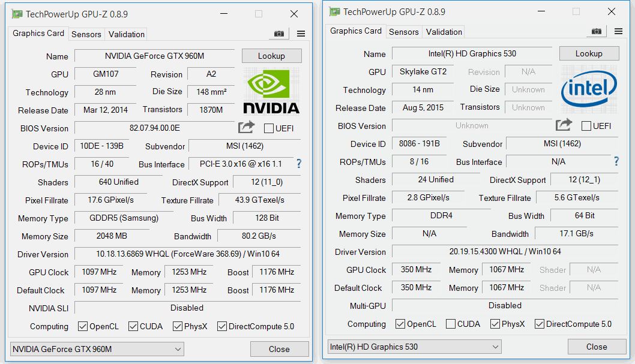Click the Memory Type value DDR4
This screenshot has width=635, height=364.
[x=441, y=215]
